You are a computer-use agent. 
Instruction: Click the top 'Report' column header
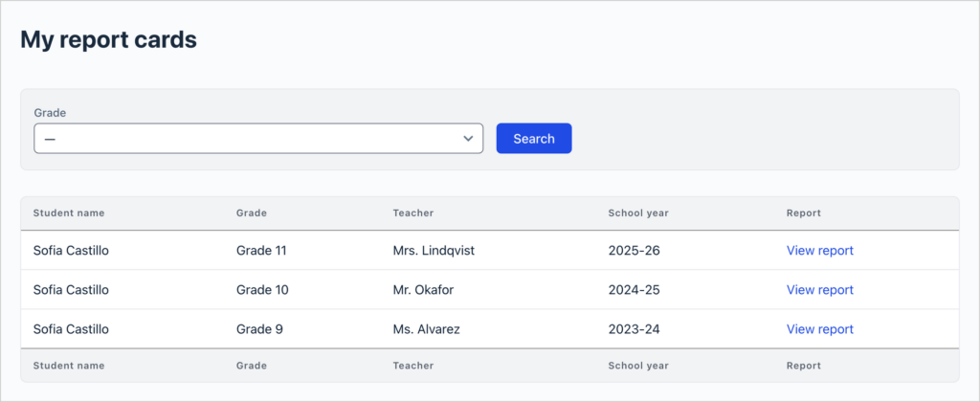804,213
